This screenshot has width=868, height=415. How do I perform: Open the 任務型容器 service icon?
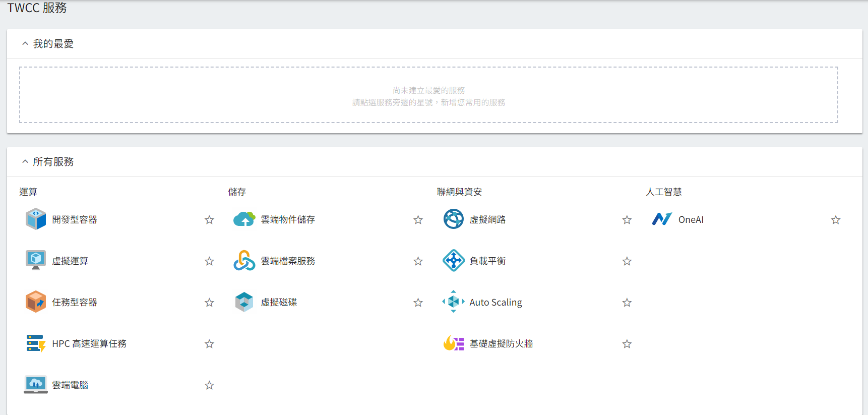(x=36, y=302)
